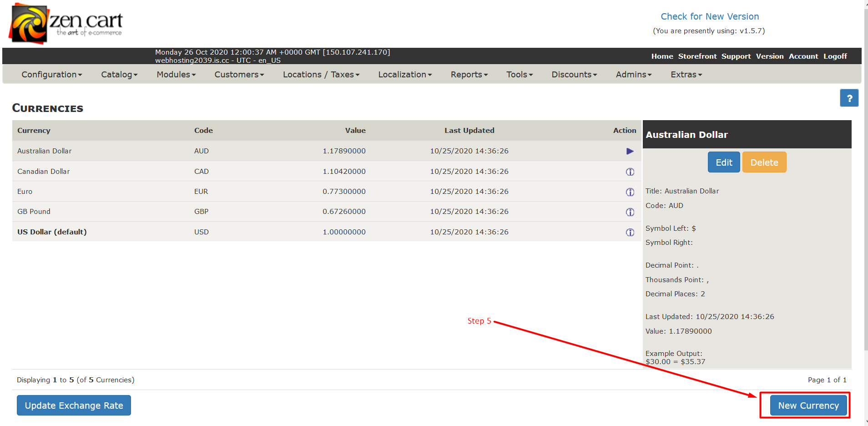Open the Customers dropdown

point(239,74)
